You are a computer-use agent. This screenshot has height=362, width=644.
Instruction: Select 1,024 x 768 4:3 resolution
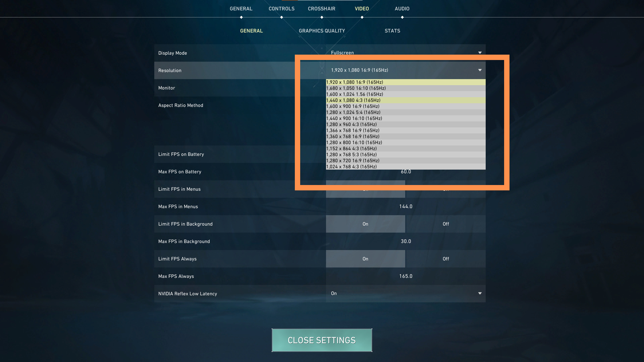pos(351,167)
